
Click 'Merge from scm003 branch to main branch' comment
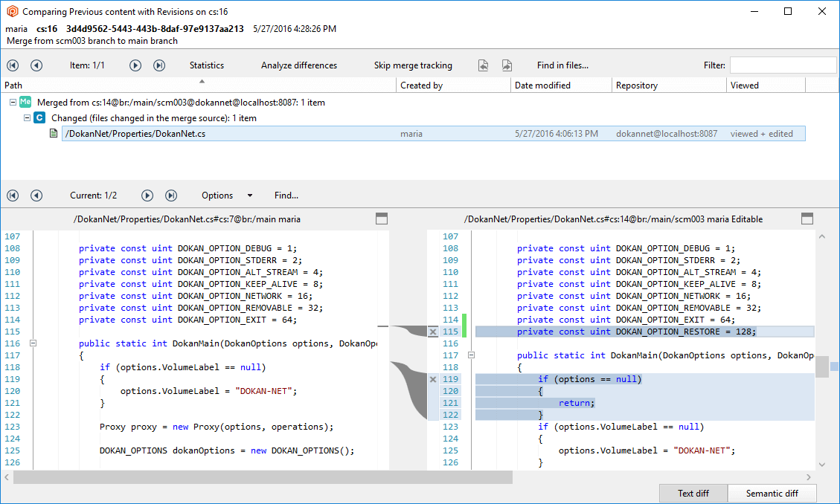[92, 41]
